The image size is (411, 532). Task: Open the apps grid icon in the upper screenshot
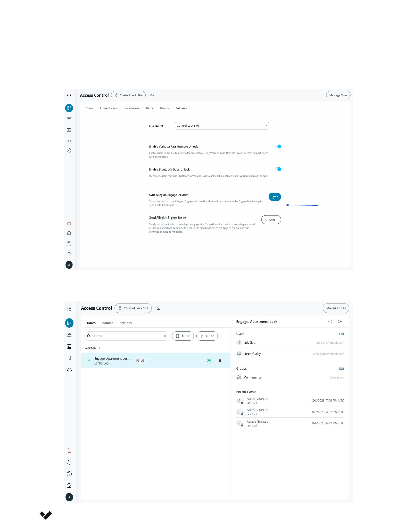click(69, 95)
